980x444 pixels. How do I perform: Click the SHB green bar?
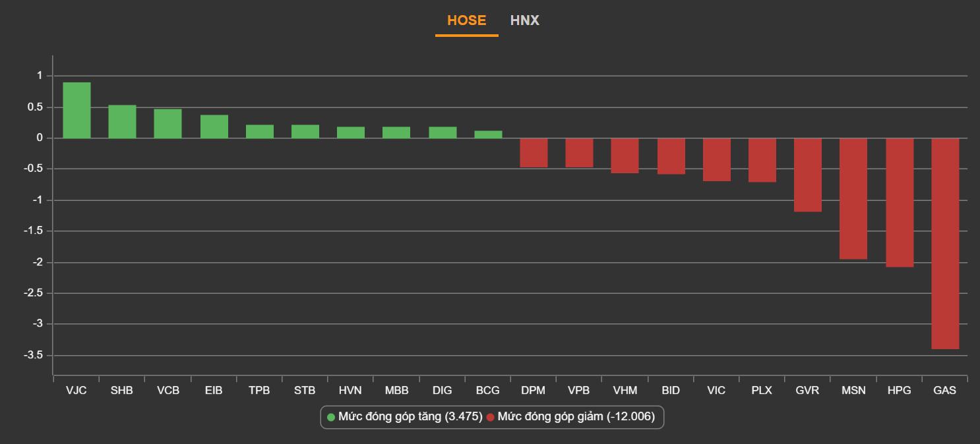pyautogui.click(x=122, y=122)
